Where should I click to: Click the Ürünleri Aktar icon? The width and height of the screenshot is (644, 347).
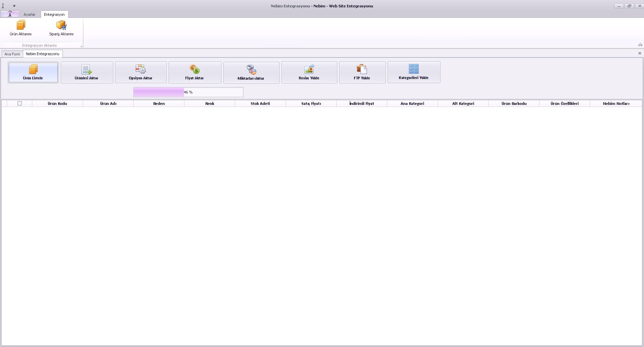86,69
